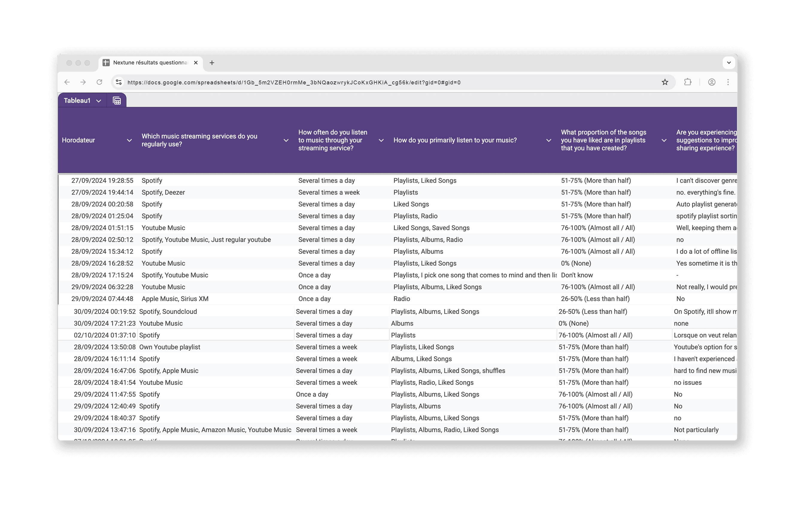Open the profile account icon
Screen dimensions: 795x532
pyautogui.click(x=711, y=82)
